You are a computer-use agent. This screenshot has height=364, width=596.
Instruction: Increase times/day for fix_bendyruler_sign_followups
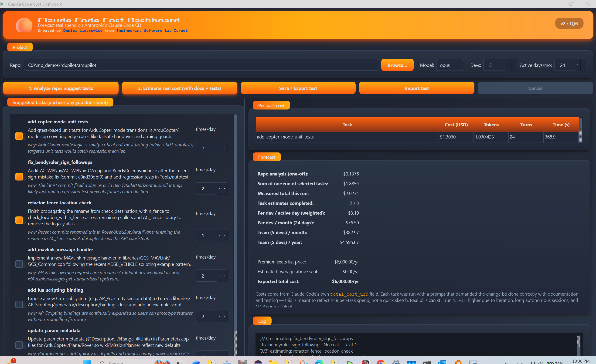tap(219, 189)
